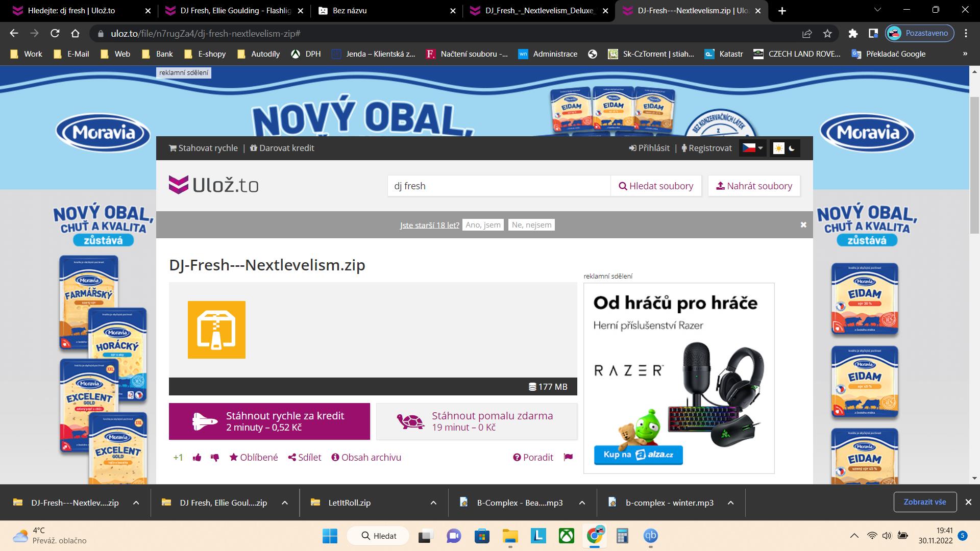Dismiss the age verification bar
This screenshot has width=980, height=551.
click(803, 224)
